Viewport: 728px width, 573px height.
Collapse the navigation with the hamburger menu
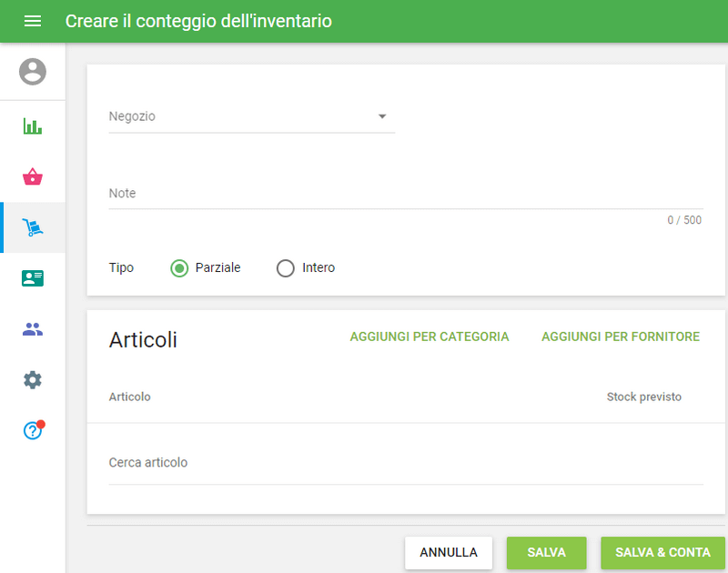coord(33,21)
